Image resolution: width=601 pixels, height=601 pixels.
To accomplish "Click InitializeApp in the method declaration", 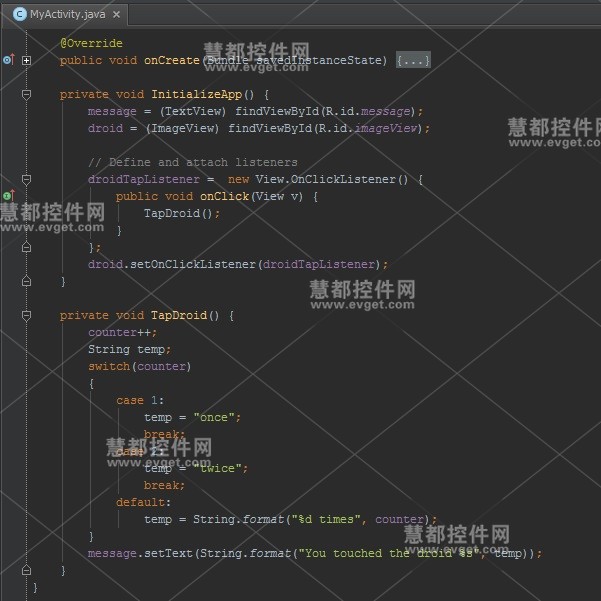I will (196, 94).
